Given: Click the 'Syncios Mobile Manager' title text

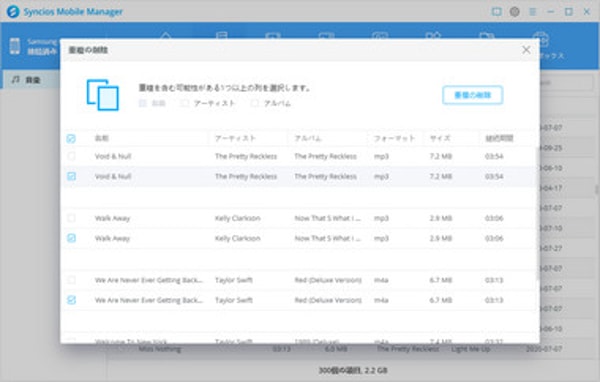Looking at the screenshot, I should (73, 11).
